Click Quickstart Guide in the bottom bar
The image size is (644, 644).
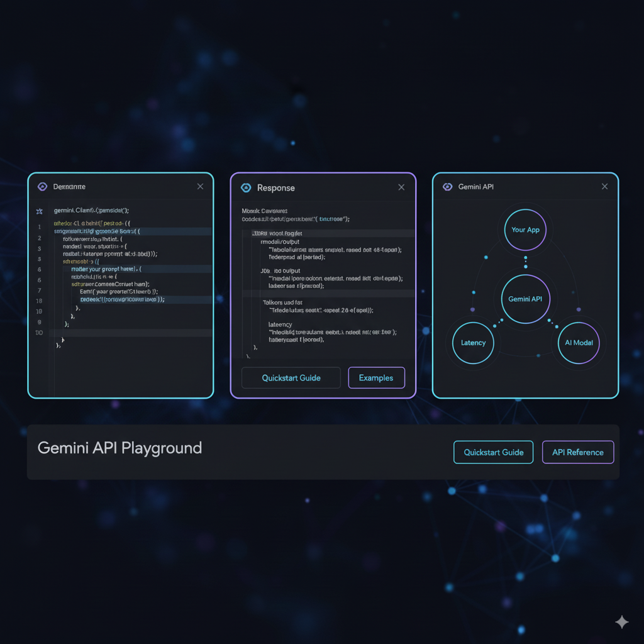click(493, 452)
